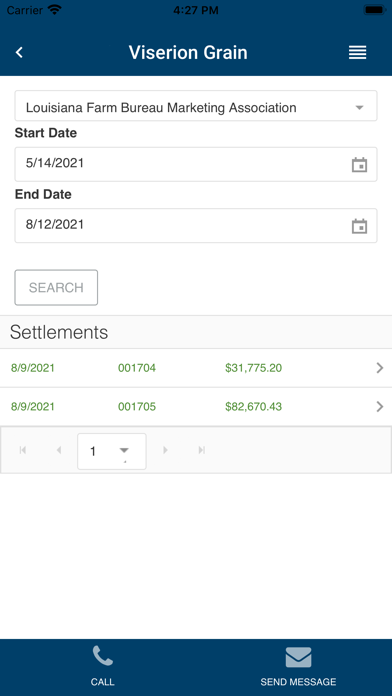Expand the Louisiana Farm Bureau dropdown

pyautogui.click(x=196, y=106)
